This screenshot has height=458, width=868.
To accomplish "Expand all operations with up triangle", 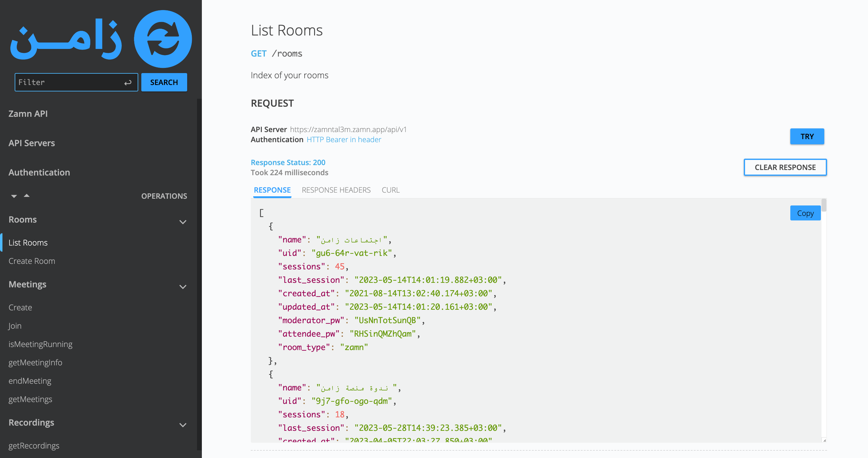I will click(27, 196).
